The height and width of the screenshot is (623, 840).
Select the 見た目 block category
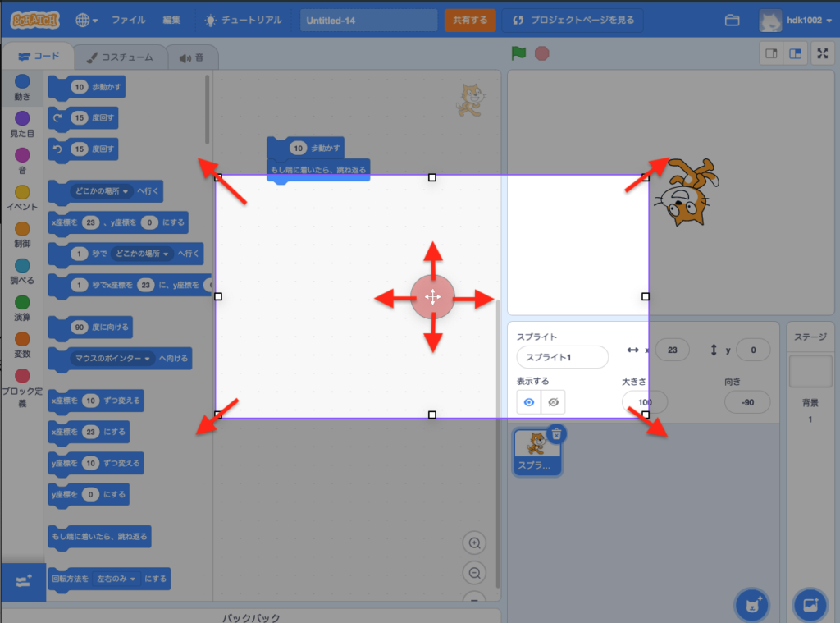(x=22, y=125)
